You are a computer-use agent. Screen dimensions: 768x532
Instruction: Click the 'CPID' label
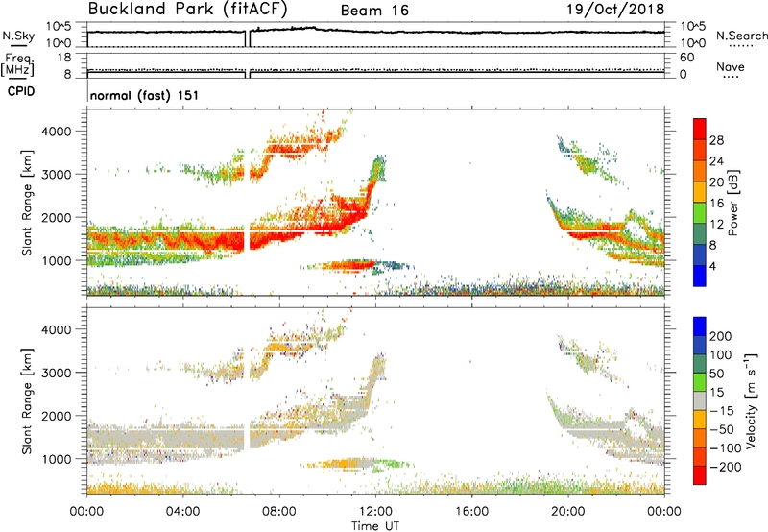tap(21, 91)
